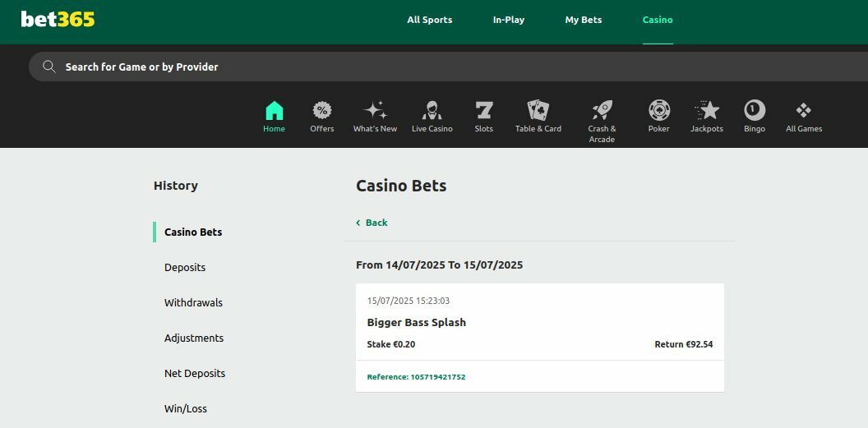The height and width of the screenshot is (428, 868).
Task: Open the Jackpots star icon
Action: coord(707,111)
